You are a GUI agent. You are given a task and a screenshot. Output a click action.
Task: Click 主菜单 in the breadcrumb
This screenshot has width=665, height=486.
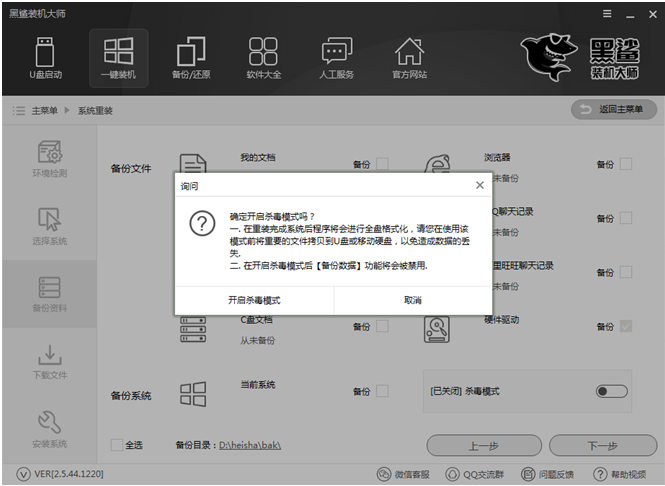point(42,109)
